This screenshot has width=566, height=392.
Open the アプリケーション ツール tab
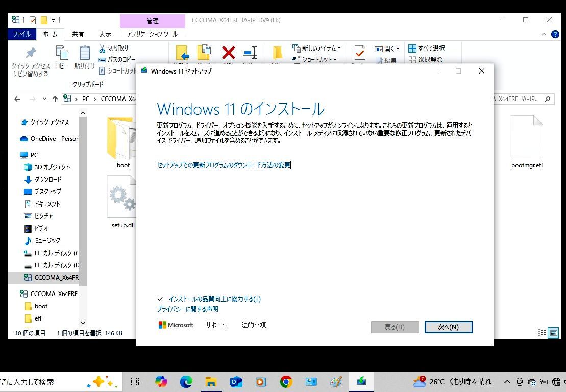[x=152, y=34]
